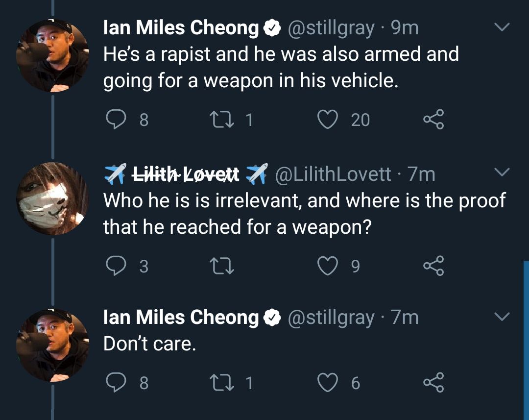529x420 pixels.
Task: Like the "Don't care." tweet
Action: [328, 382]
